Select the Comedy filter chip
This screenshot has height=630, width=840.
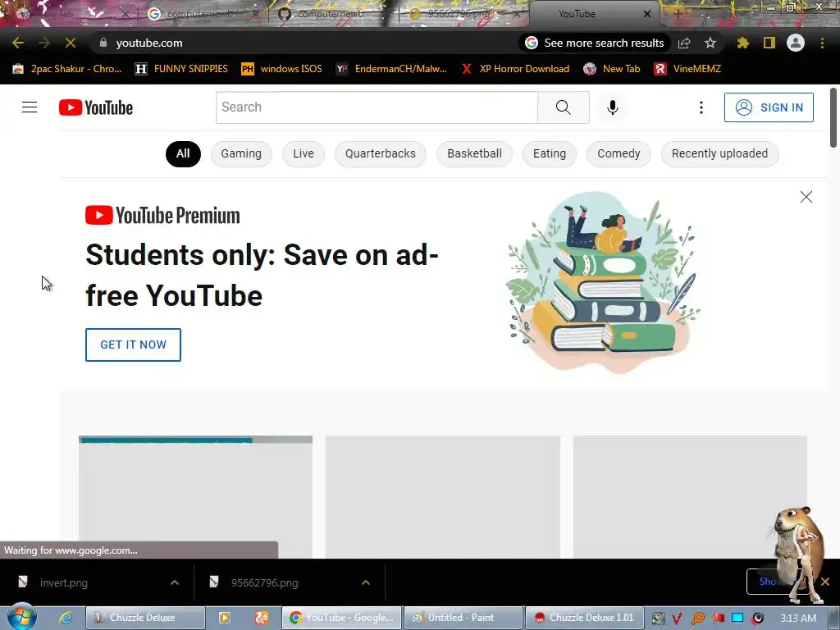click(x=619, y=153)
